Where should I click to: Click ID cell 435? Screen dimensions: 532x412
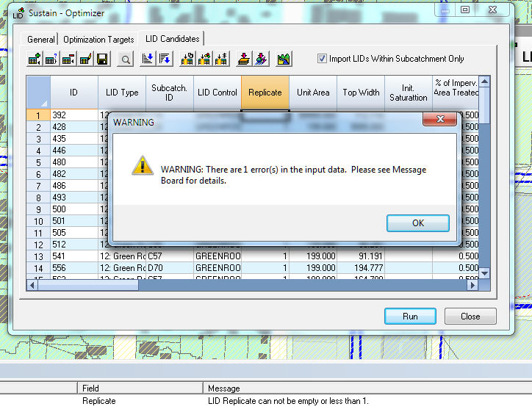click(x=74, y=139)
